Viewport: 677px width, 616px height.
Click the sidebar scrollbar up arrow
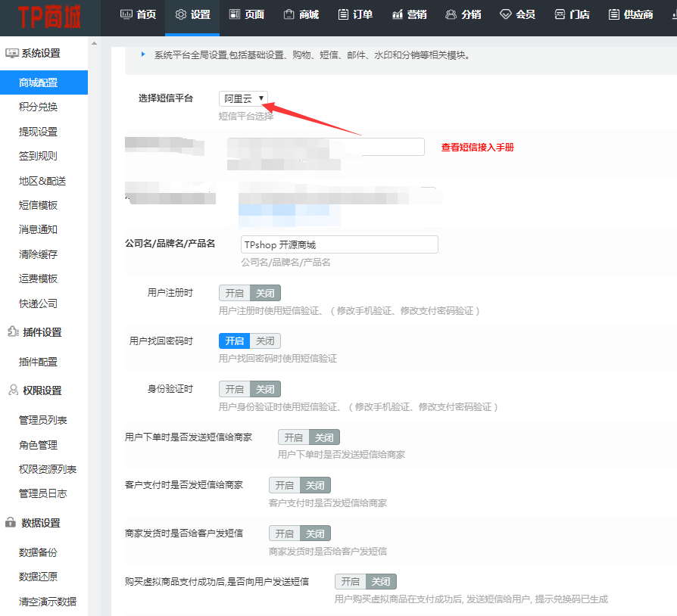(94, 44)
